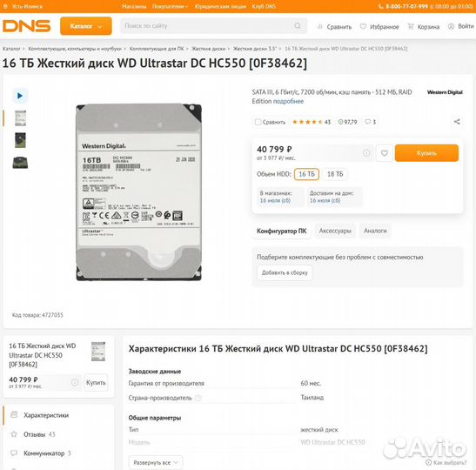Image resolution: width=476 pixels, height=470 pixels.
Task: Add to favorites with heart button
Action: pyautogui.click(x=385, y=153)
